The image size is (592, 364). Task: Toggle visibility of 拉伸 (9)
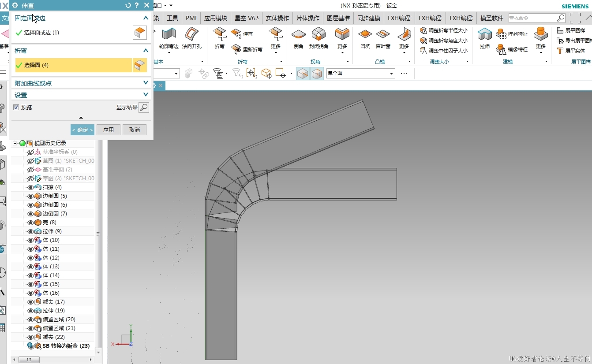(30, 231)
